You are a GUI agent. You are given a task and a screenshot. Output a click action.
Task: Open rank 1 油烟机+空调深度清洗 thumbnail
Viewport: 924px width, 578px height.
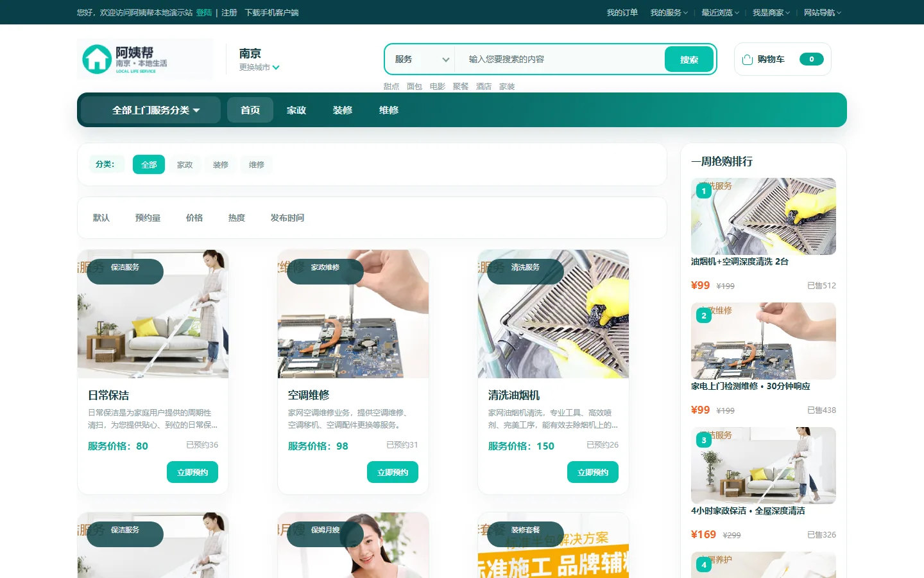764,216
